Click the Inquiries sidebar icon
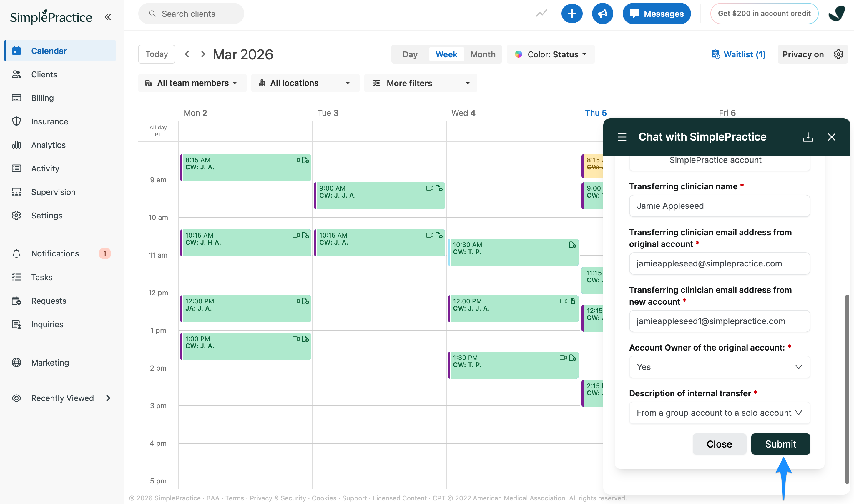Screen dimensions: 854x504 (x=16, y=324)
